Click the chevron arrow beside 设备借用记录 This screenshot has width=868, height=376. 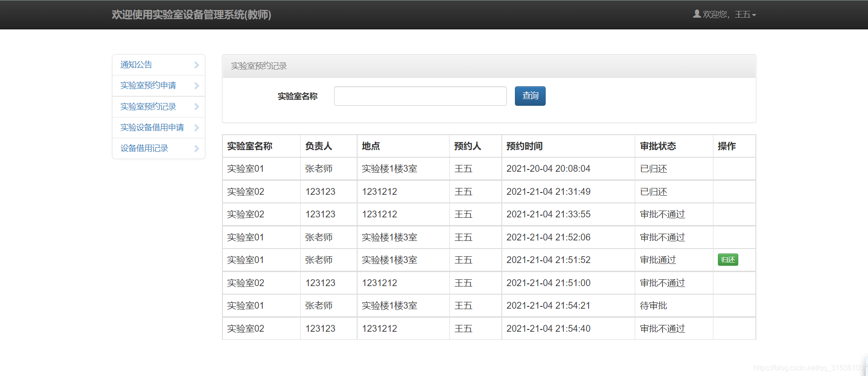coord(197,149)
